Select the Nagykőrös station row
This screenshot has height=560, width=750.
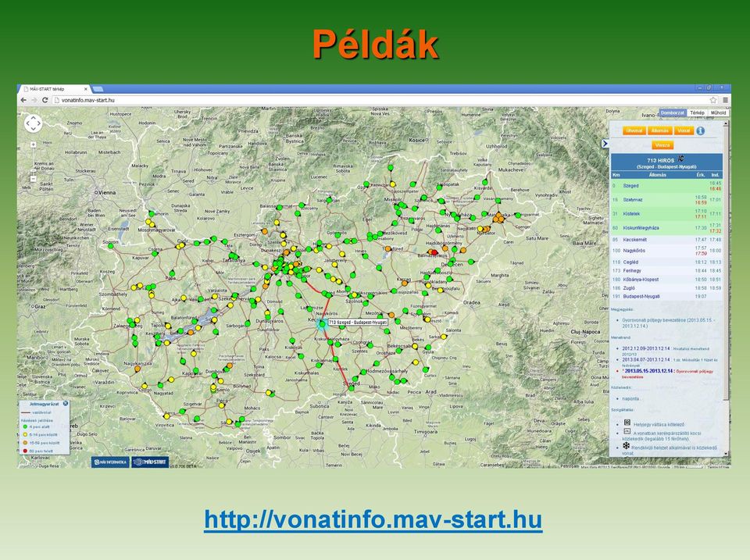(x=666, y=251)
